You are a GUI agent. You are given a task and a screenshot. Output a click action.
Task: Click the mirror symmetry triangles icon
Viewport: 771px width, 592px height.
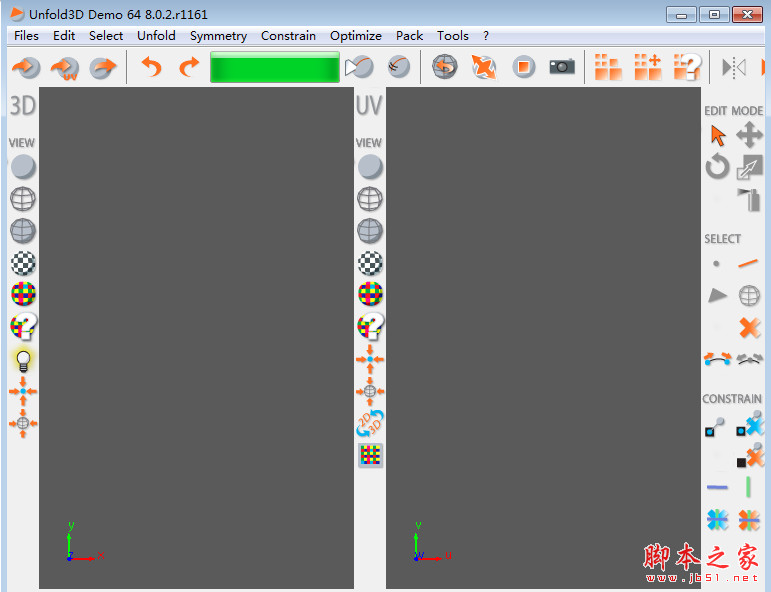point(734,67)
